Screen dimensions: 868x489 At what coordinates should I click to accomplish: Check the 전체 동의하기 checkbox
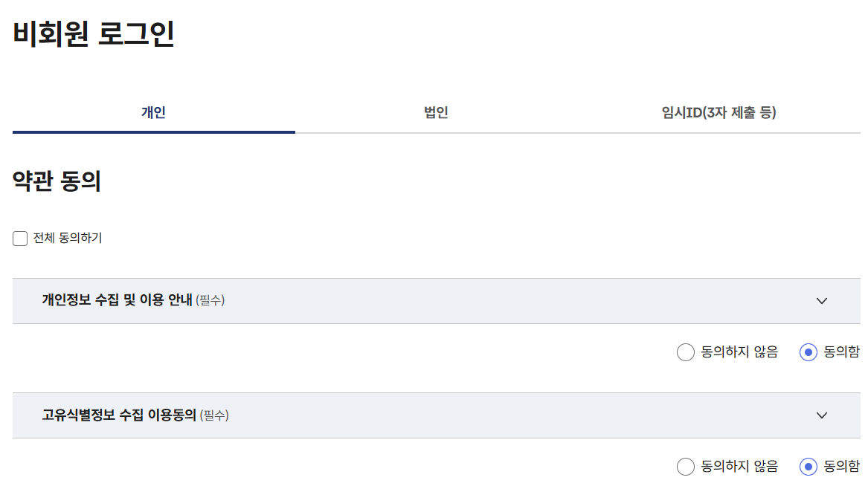click(x=20, y=239)
